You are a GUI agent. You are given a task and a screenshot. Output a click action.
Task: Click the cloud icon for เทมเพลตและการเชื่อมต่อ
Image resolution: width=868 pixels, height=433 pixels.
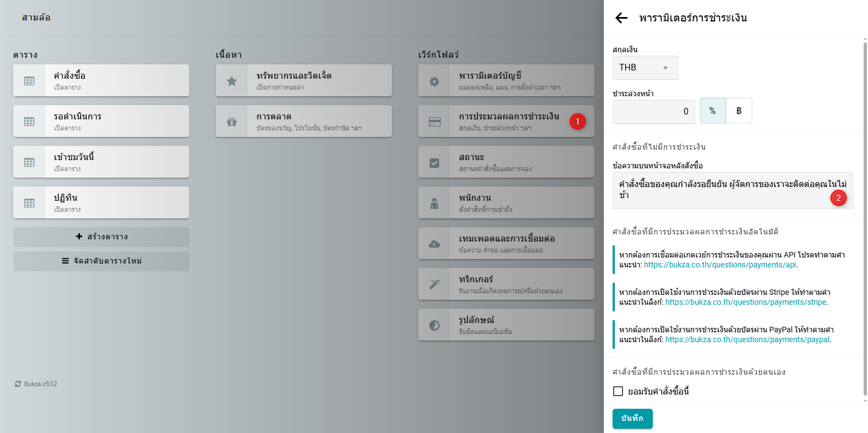click(434, 244)
